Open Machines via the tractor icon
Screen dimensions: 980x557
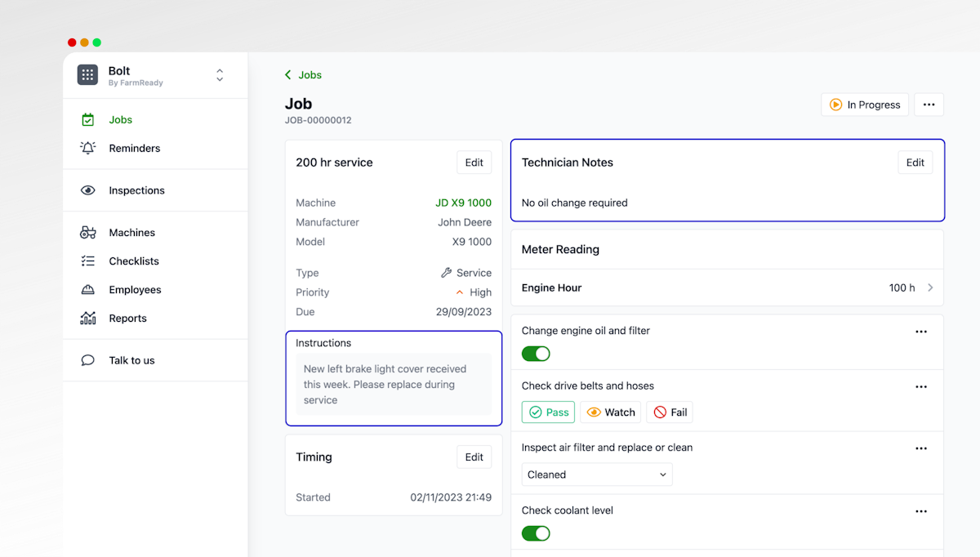pyautogui.click(x=88, y=233)
